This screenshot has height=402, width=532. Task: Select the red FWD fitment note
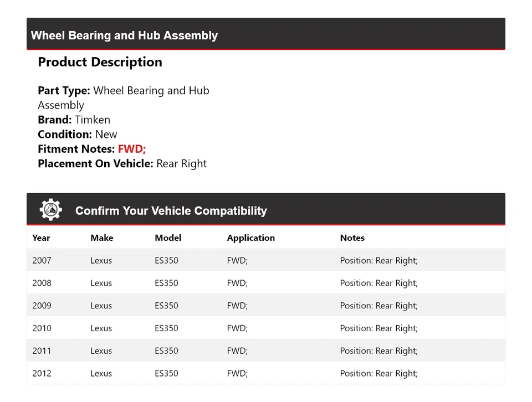[132, 149]
